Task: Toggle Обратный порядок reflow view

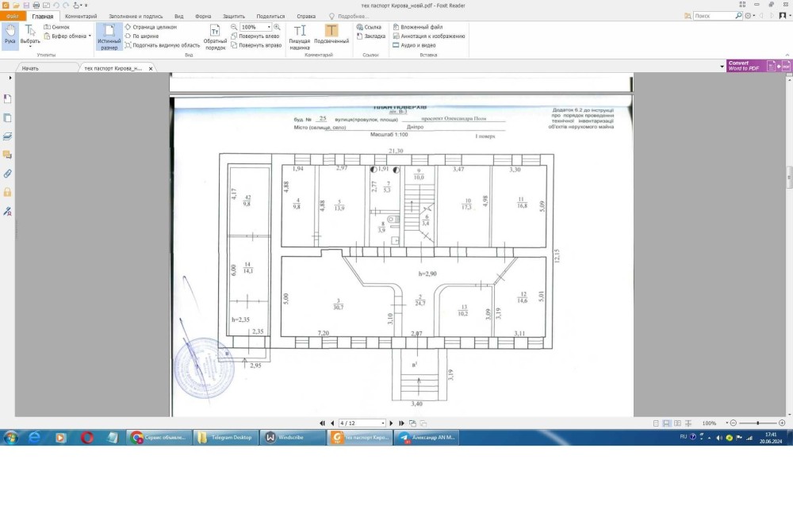Action: click(x=215, y=36)
